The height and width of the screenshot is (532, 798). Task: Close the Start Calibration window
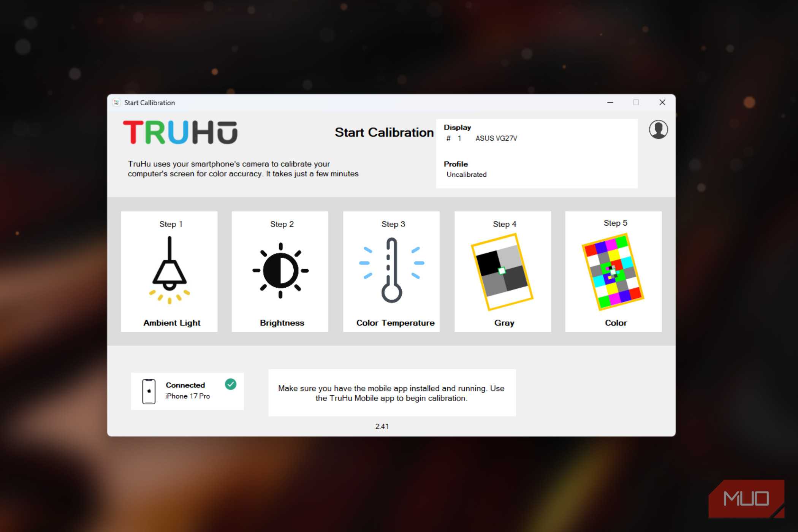[x=662, y=103]
